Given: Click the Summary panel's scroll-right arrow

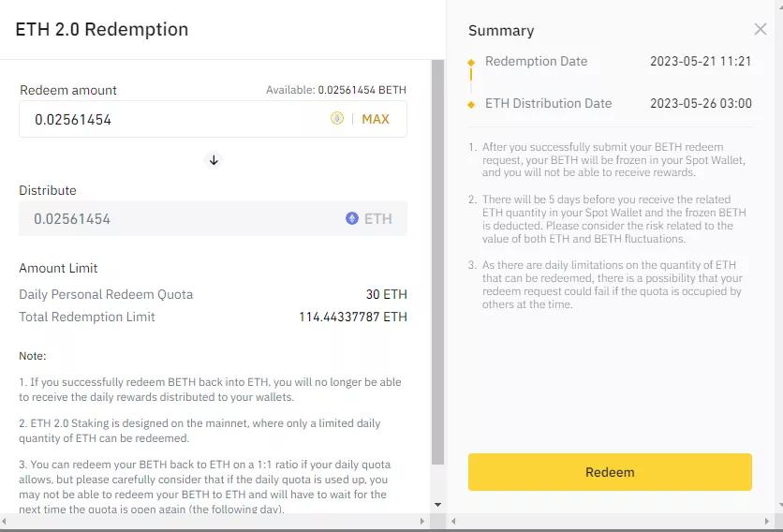Looking at the screenshot, I should (776, 521).
